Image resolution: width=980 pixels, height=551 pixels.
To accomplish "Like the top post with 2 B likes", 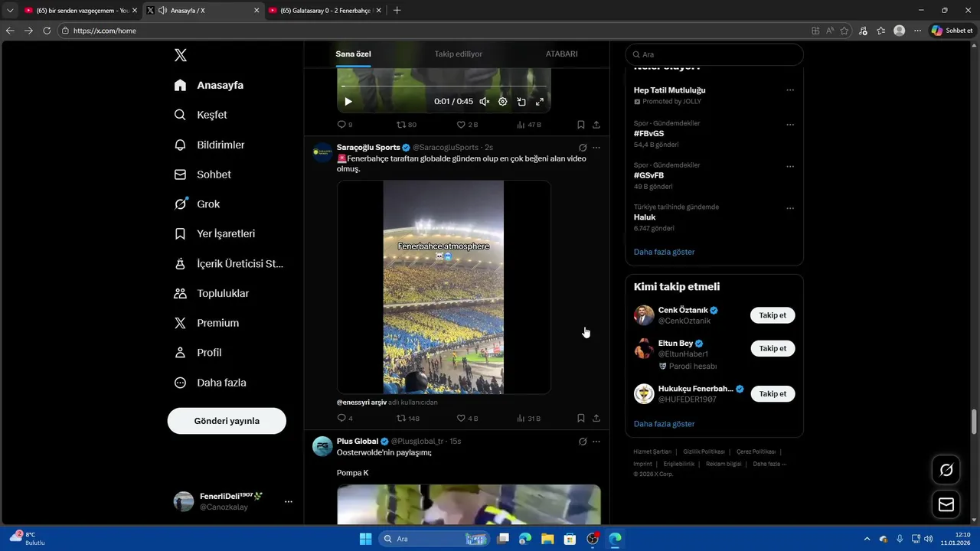I will pyautogui.click(x=467, y=125).
